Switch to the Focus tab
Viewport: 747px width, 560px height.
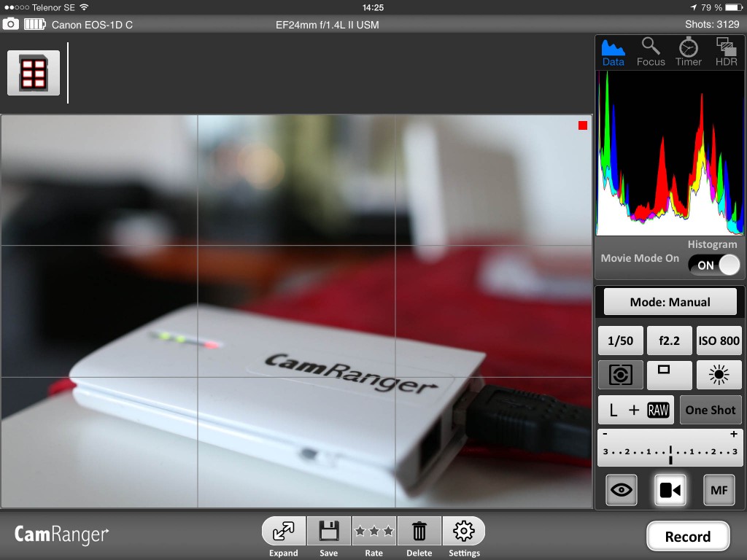(651, 52)
